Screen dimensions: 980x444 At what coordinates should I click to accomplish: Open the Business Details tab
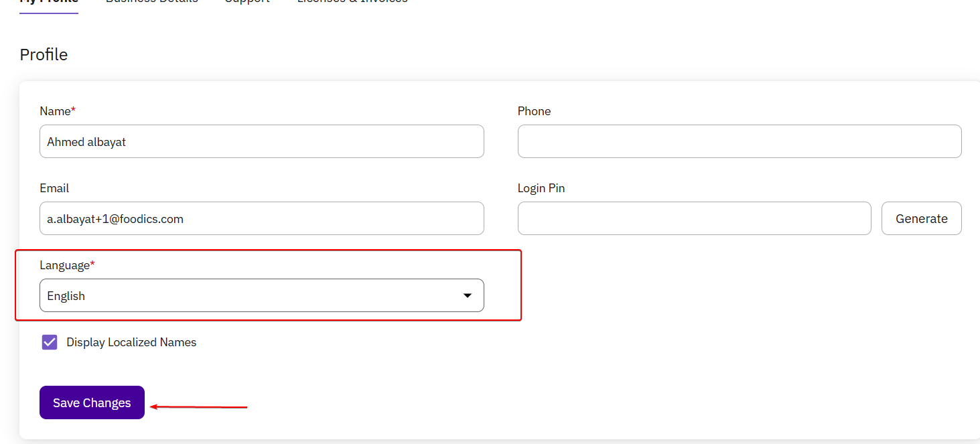coord(152,2)
